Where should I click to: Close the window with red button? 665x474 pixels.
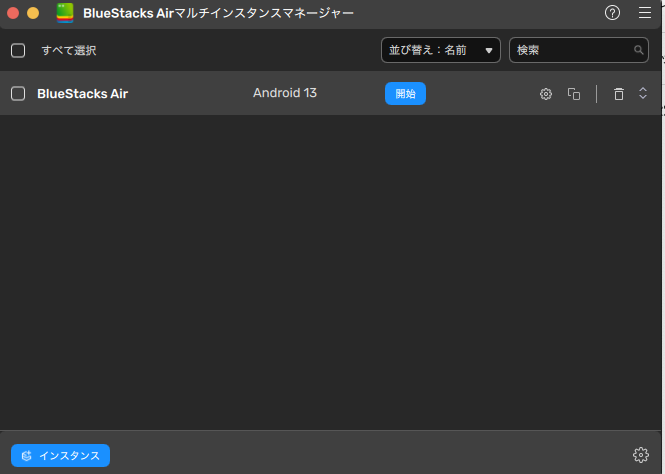click(13, 13)
